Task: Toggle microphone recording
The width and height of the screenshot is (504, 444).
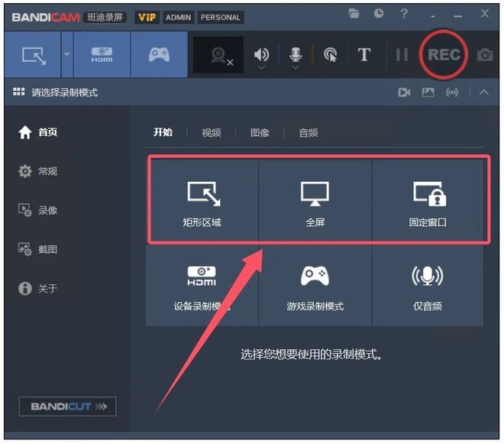Action: point(296,54)
